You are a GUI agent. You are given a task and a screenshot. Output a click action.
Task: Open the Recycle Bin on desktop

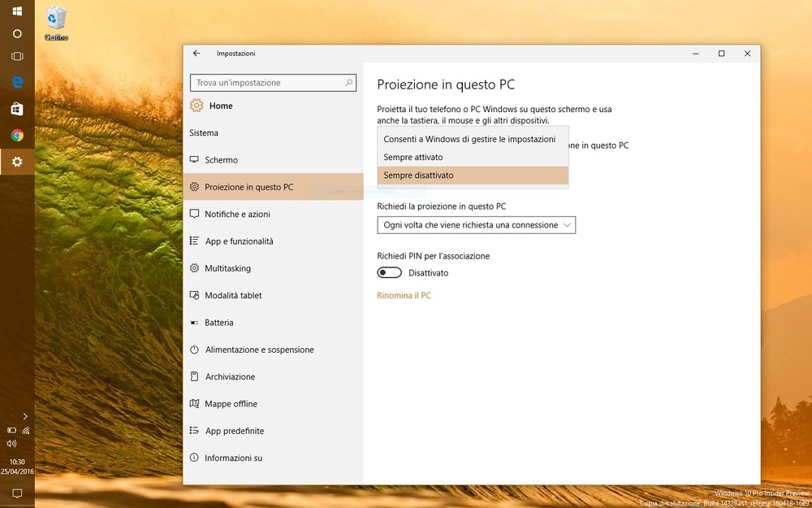click(56, 22)
